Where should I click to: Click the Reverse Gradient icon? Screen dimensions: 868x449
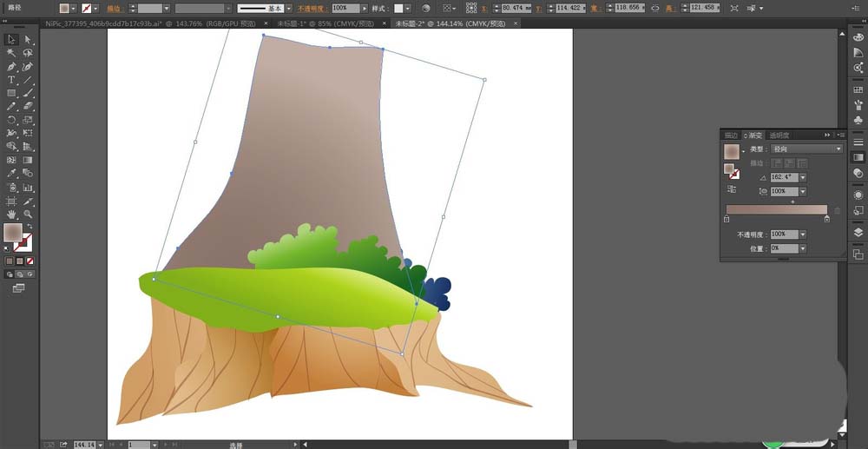tap(731, 188)
